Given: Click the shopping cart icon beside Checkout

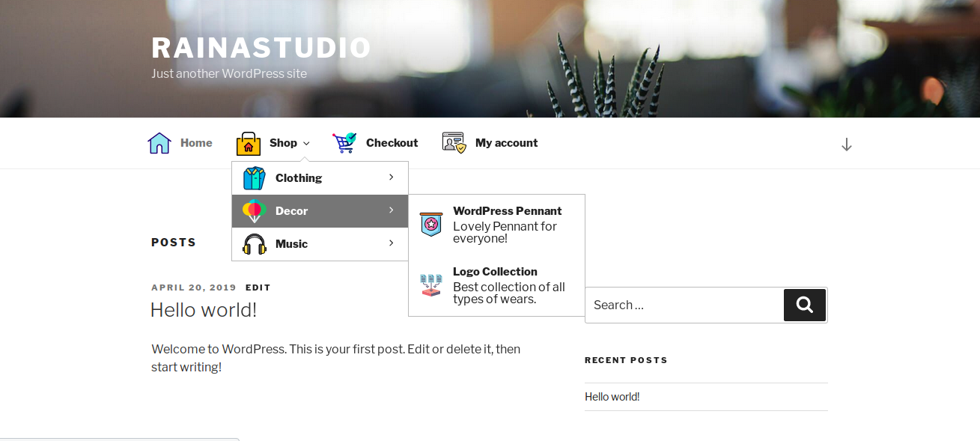Looking at the screenshot, I should point(345,143).
